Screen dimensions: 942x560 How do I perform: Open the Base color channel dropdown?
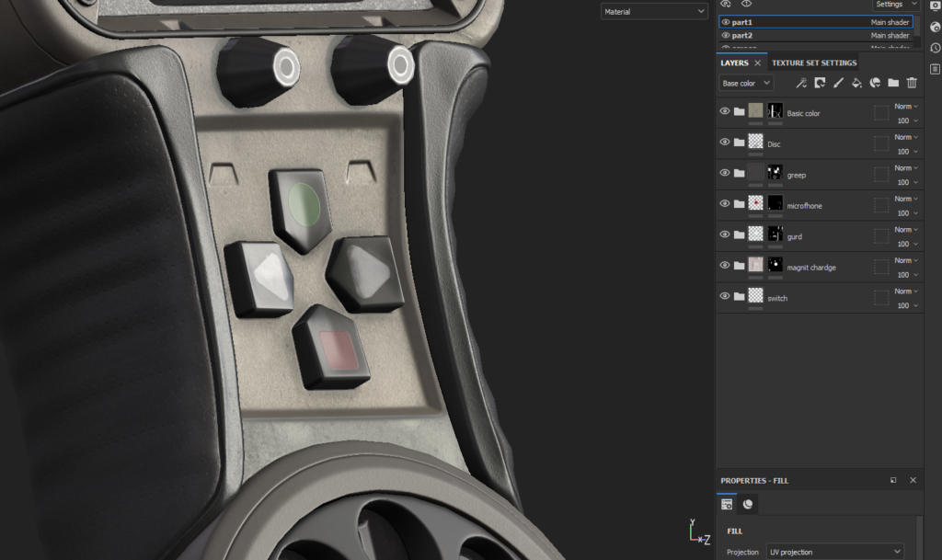pos(744,83)
